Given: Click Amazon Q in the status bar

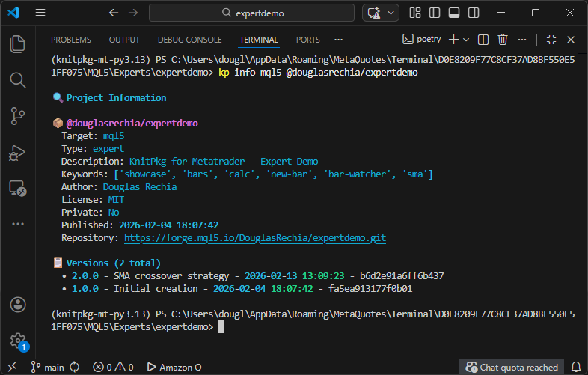Looking at the screenshot, I should point(174,367).
